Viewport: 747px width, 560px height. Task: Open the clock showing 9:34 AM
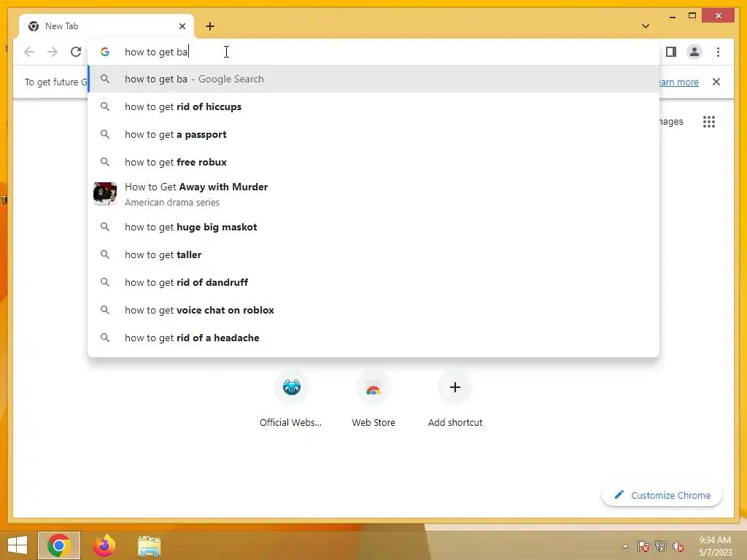click(715, 545)
